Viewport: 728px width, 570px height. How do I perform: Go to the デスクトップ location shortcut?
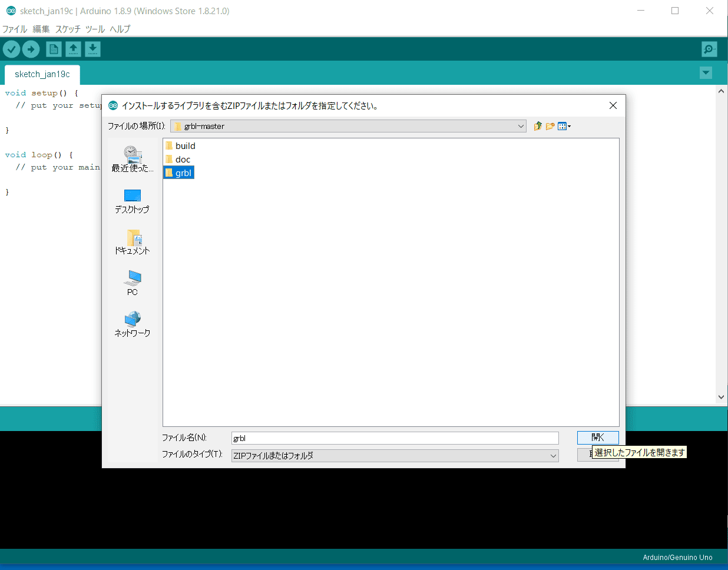coord(132,201)
